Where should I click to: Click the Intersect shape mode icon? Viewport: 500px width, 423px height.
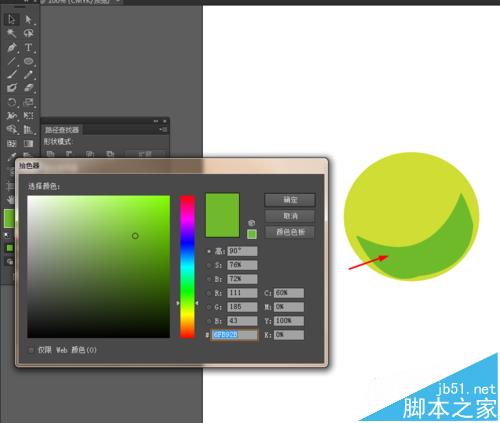[90, 154]
